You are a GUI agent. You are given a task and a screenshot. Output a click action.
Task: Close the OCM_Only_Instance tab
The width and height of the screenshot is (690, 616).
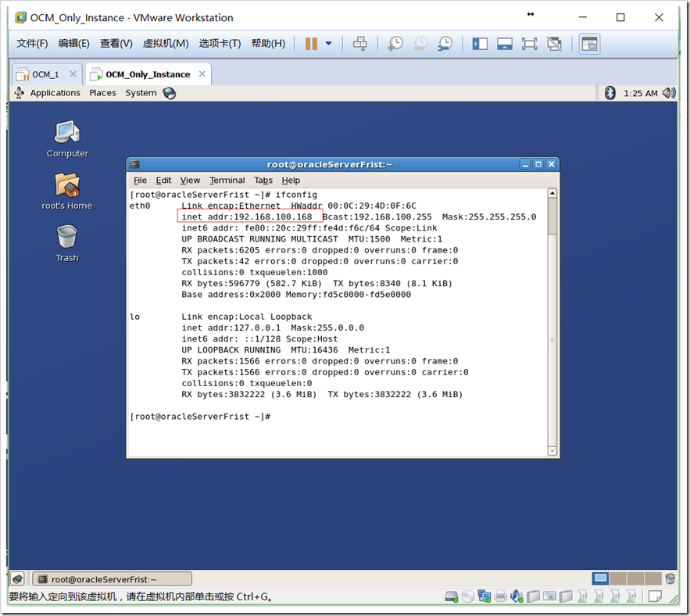click(x=202, y=74)
